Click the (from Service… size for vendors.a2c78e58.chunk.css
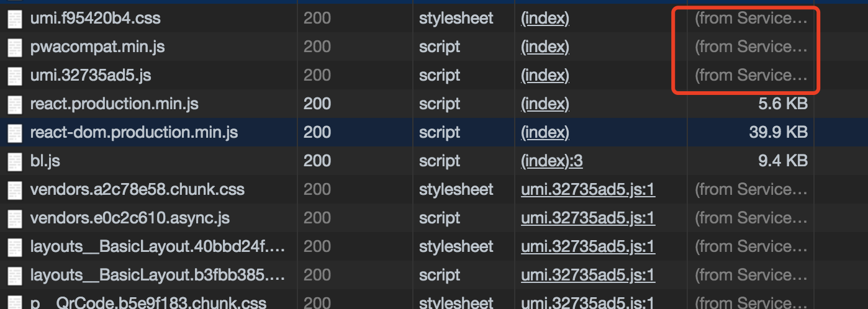The image size is (868, 309). 751,190
